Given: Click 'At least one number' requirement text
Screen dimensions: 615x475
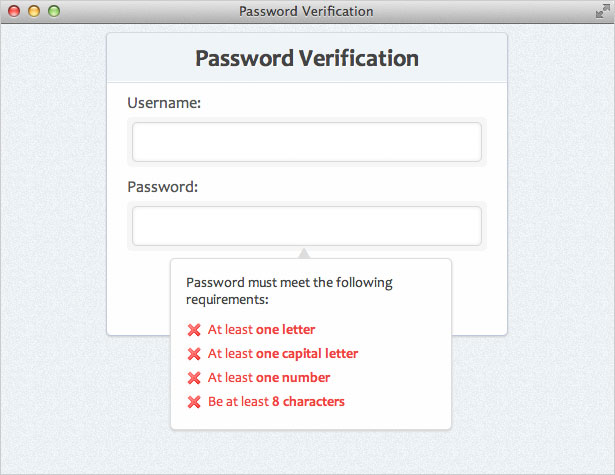Looking at the screenshot, I should pos(269,377).
